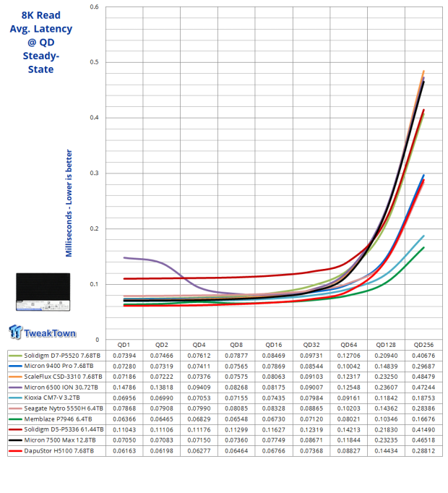Click the purple Micron 6500 ION legend swatch
Image resolution: width=448 pixels, height=493 pixels.
click(15, 387)
